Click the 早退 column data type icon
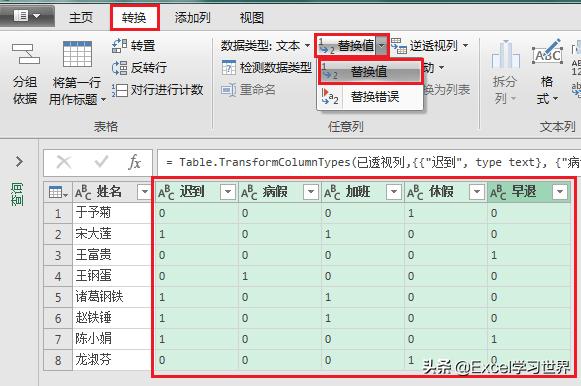Image resolution: width=581 pixels, height=386 pixels. [498, 192]
